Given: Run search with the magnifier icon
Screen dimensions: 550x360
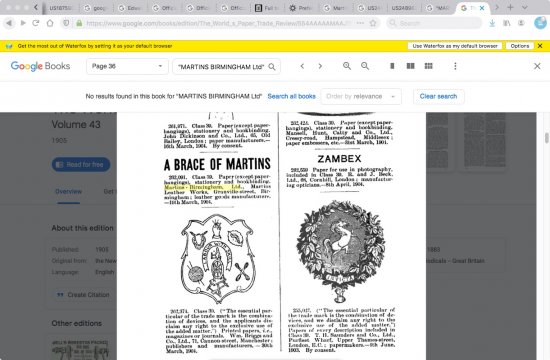Looking at the screenshot, I should (272, 67).
